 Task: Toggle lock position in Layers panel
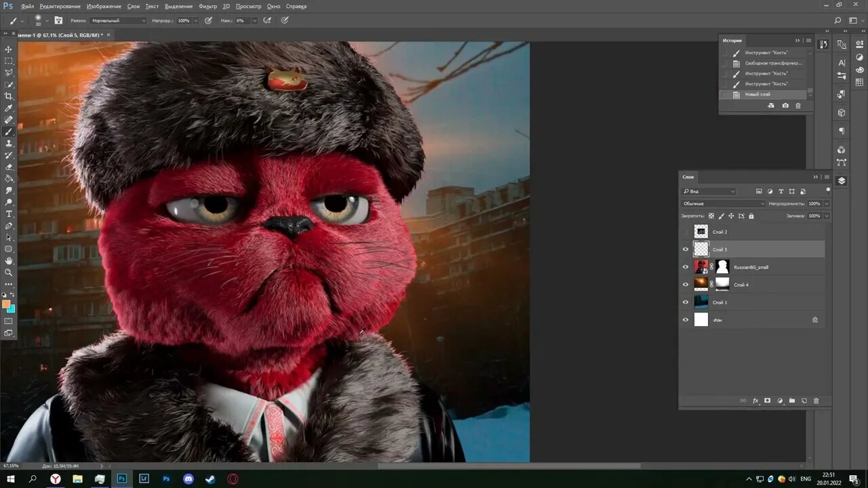coord(731,216)
